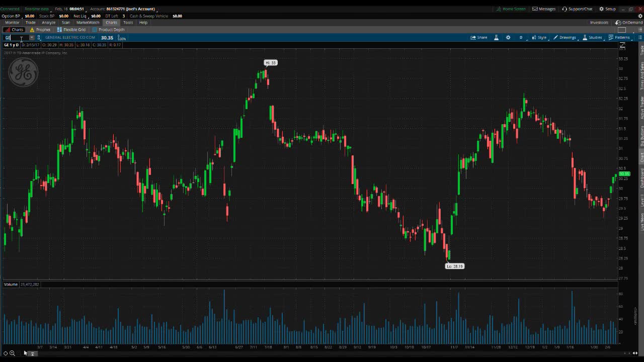Open the list menu above chart toolbar
Screen dimensions: 644x362
640,30
